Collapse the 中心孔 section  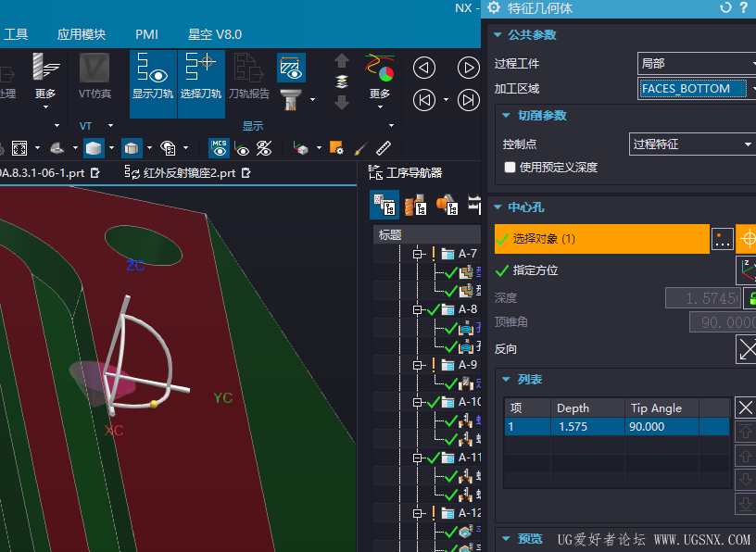(x=498, y=207)
